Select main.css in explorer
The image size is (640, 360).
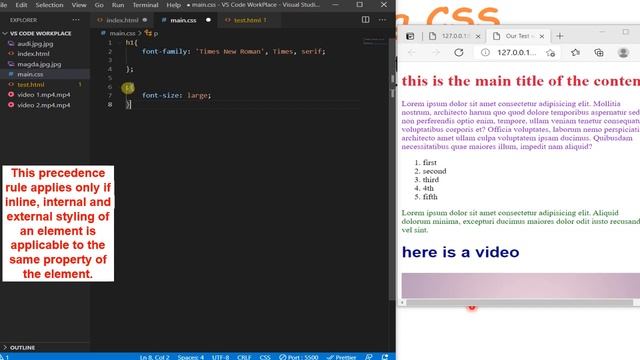(30, 74)
